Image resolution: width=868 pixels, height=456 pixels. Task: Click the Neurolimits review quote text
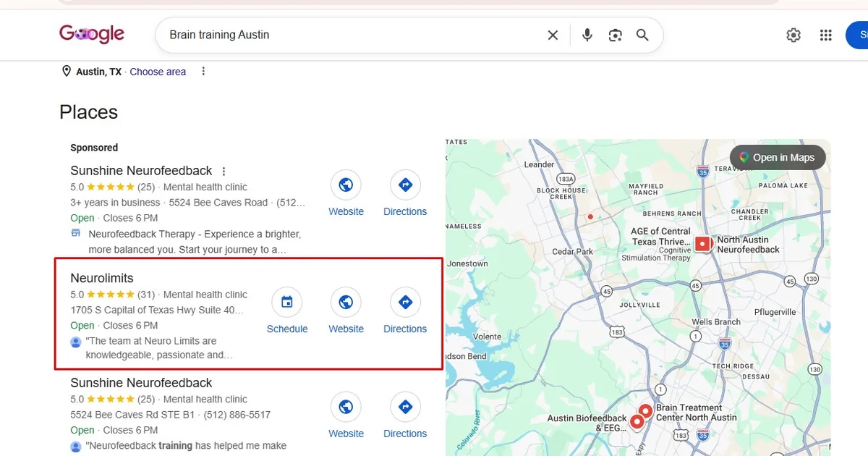click(x=159, y=348)
